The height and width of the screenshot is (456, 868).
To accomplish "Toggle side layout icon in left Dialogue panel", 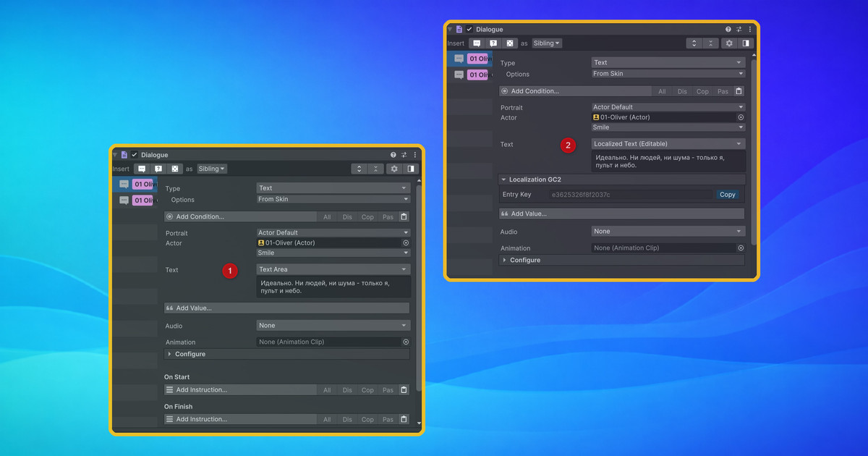I will 411,169.
